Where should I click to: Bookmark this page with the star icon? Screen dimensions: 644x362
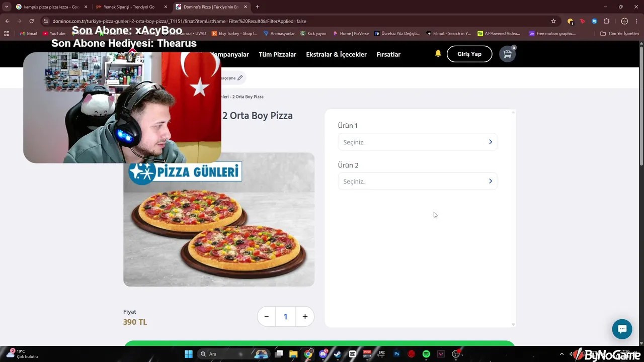click(553, 21)
